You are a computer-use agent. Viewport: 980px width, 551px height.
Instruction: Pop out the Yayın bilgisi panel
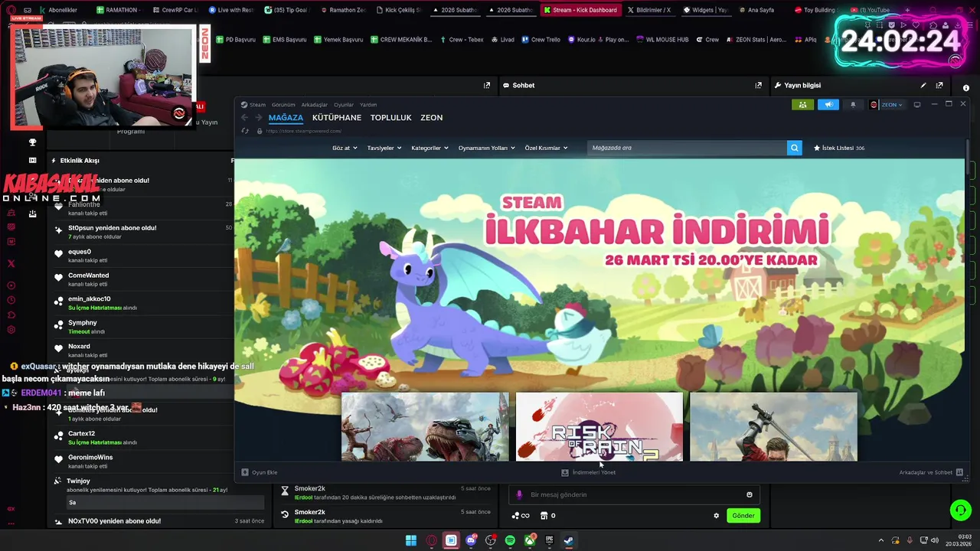(939, 85)
